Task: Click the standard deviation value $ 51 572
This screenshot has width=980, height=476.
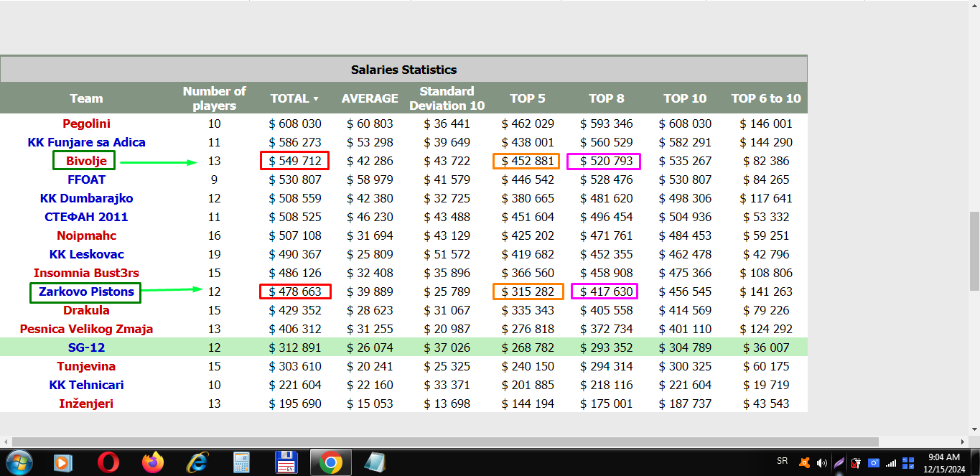Action: tap(447, 254)
